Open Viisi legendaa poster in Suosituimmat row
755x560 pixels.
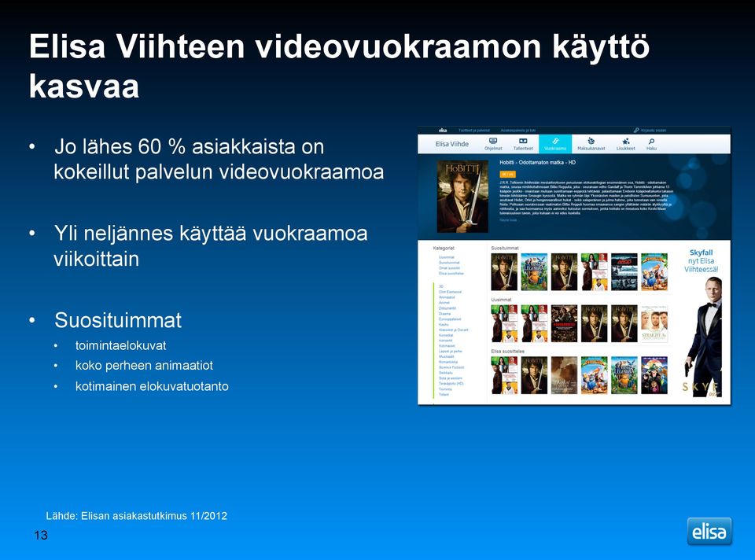pyautogui.click(x=534, y=271)
